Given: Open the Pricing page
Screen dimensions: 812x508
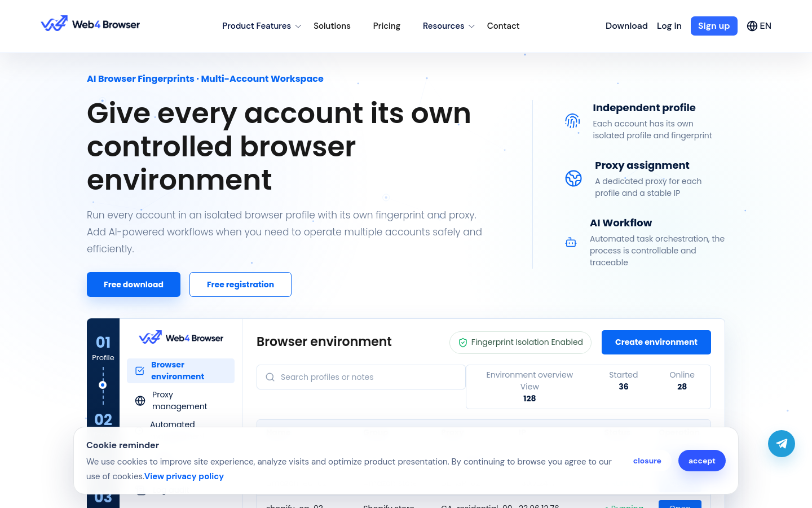Looking at the screenshot, I should (x=387, y=26).
